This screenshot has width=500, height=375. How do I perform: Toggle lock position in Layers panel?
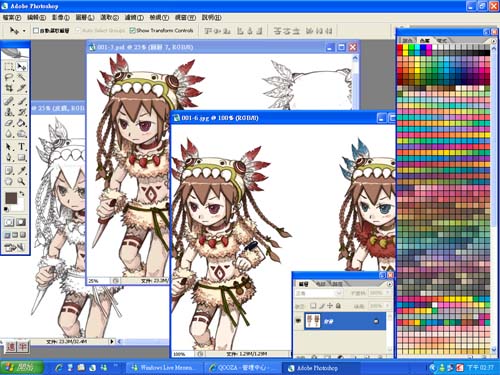pos(330,305)
